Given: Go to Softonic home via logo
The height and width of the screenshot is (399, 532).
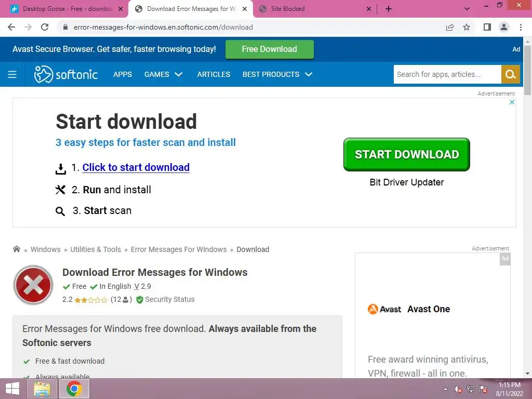Looking at the screenshot, I should (66, 74).
